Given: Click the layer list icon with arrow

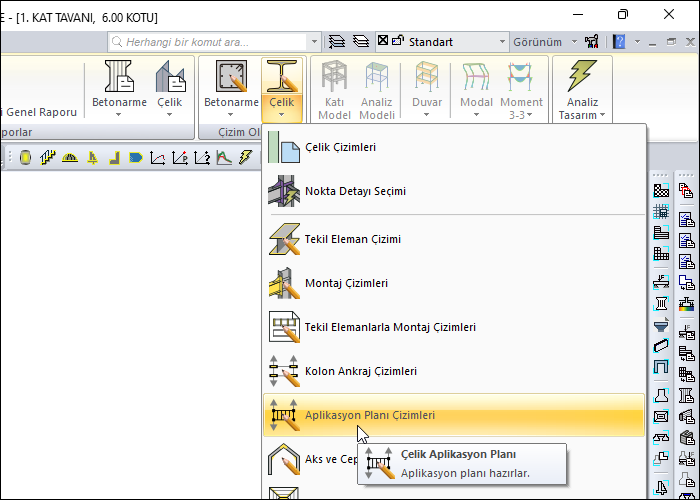Looking at the screenshot, I should tap(337, 42).
